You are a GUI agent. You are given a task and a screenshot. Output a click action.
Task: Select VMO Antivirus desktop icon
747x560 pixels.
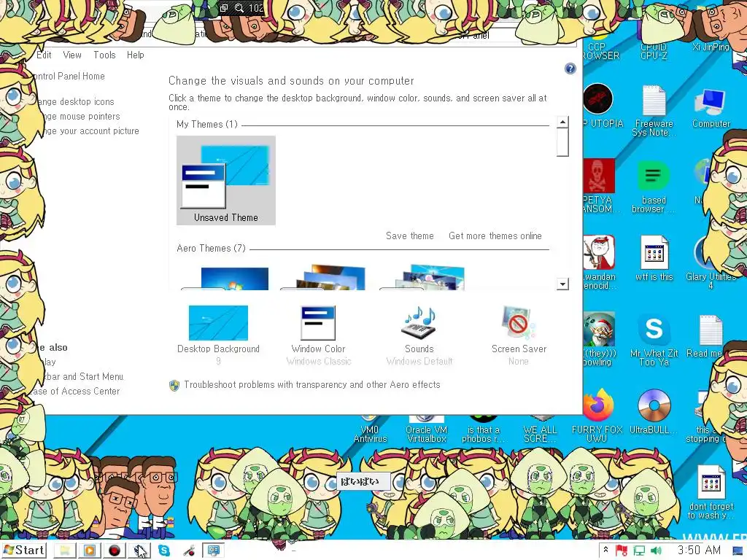tap(370, 429)
